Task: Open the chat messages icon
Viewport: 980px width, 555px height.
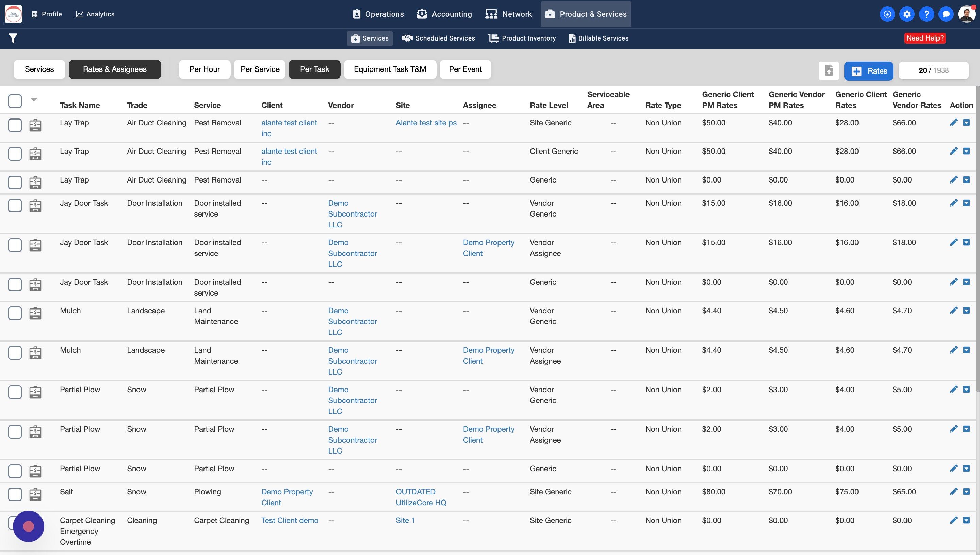Action: (946, 14)
